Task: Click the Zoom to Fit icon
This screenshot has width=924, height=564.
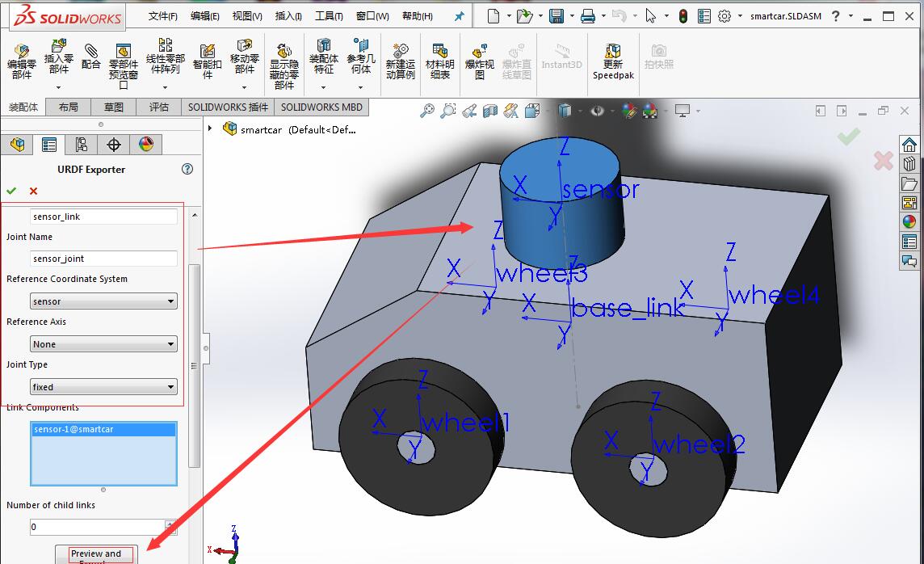Action: coord(426,110)
